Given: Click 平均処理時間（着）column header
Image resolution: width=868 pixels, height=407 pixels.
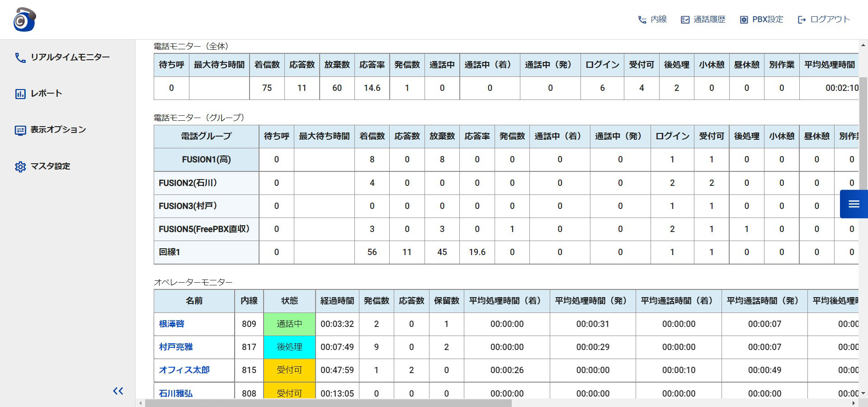Looking at the screenshot, I should tap(507, 301).
